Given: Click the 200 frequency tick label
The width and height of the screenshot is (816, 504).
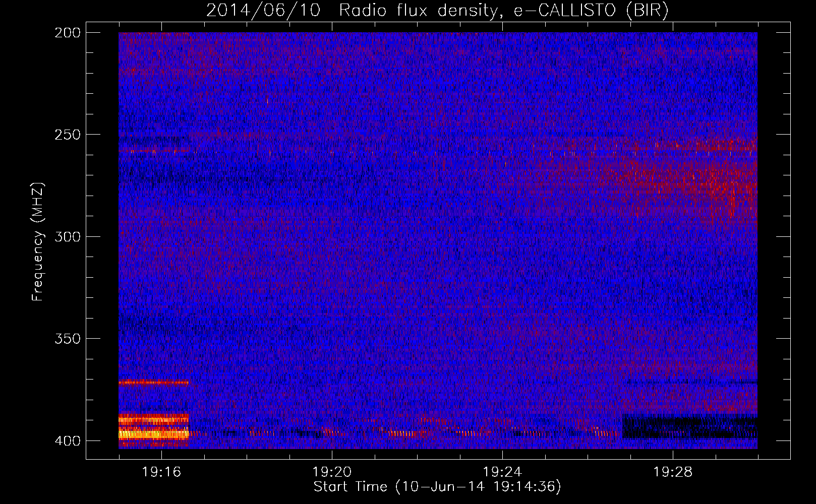Looking at the screenshot, I should [68, 32].
